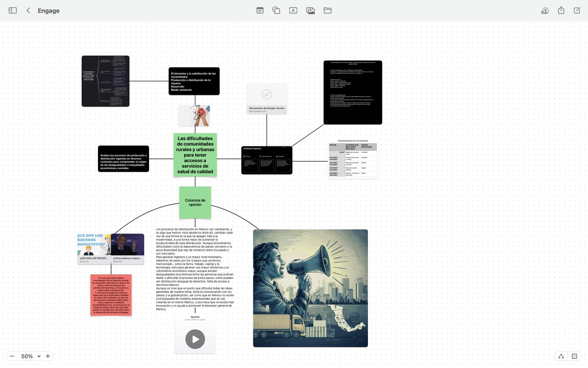The image size is (588, 368).
Task: Share the board using the share icon
Action: pos(561,10)
